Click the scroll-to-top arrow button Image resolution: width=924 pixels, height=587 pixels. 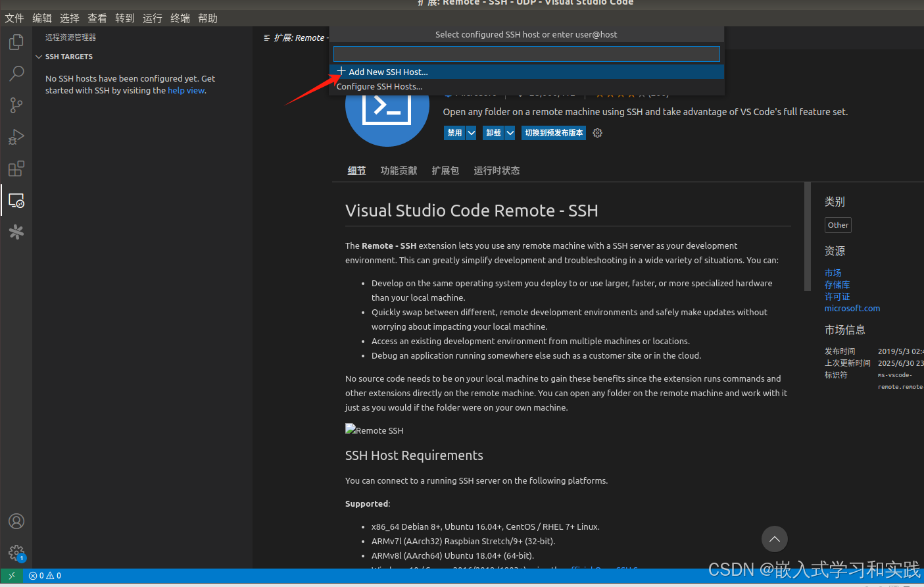774,539
